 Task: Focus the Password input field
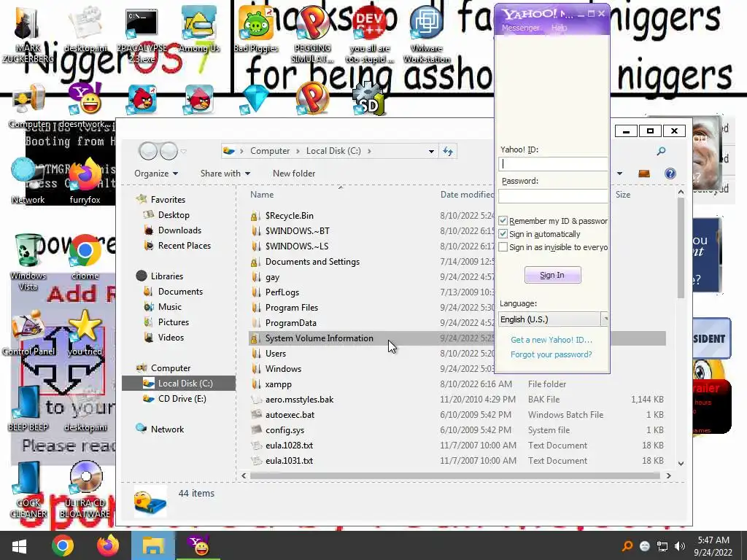pos(553,195)
